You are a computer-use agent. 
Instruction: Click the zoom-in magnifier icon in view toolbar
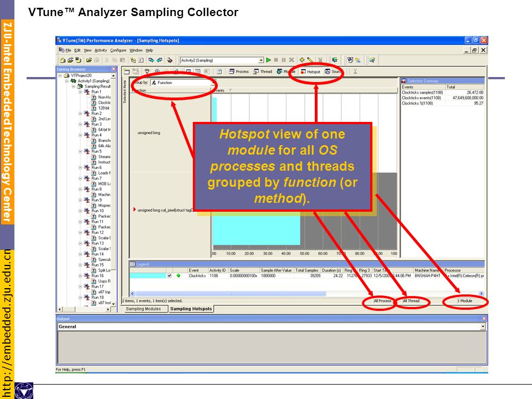157,71
